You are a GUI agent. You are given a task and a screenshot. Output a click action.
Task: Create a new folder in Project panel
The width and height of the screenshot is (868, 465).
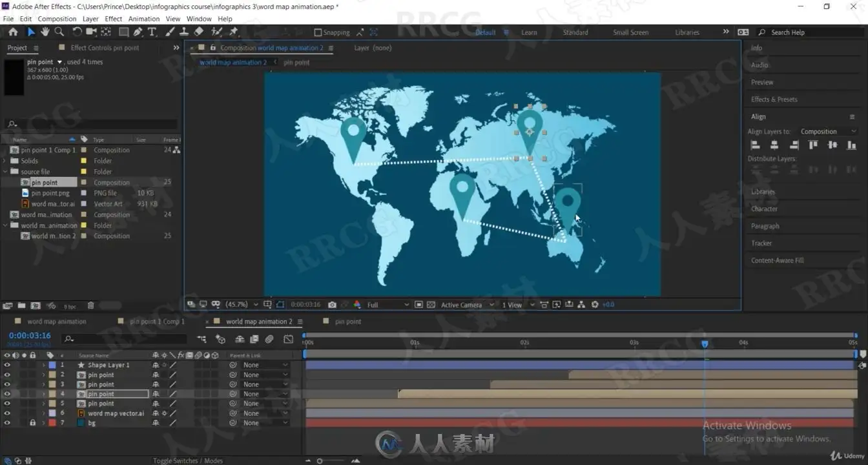point(21,306)
